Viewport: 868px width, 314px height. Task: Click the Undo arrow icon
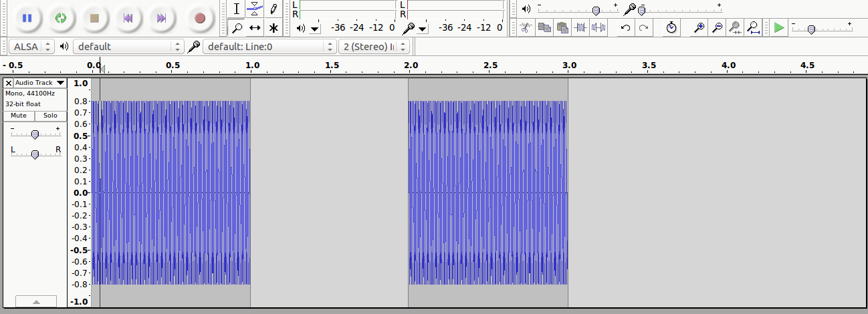(625, 28)
